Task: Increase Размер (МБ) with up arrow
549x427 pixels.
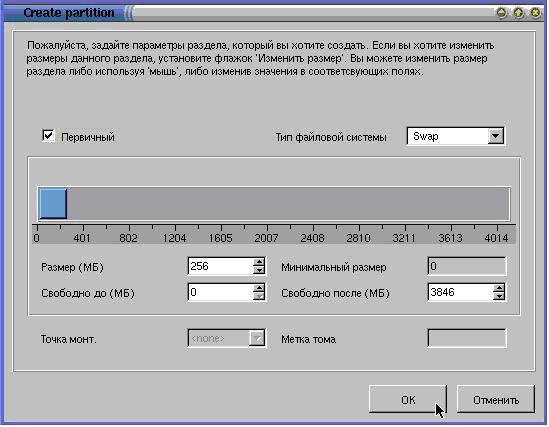Action: click(x=259, y=262)
